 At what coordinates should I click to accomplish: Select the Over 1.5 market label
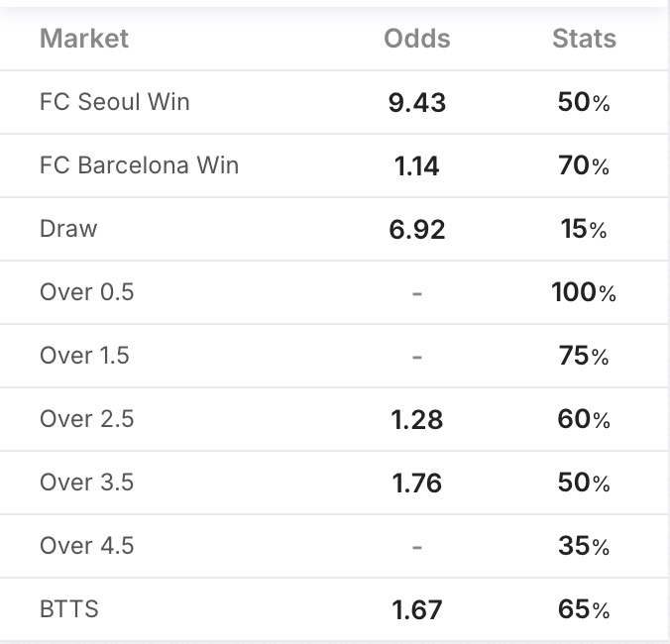click(84, 356)
